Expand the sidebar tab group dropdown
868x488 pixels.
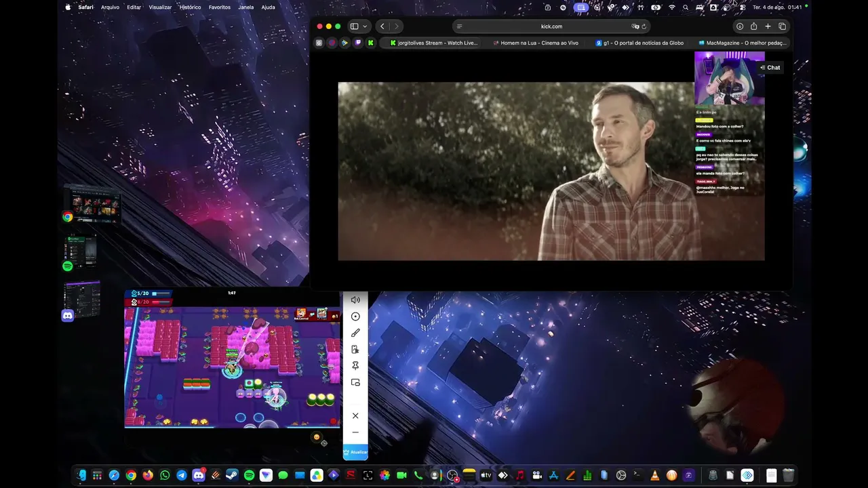point(365,26)
